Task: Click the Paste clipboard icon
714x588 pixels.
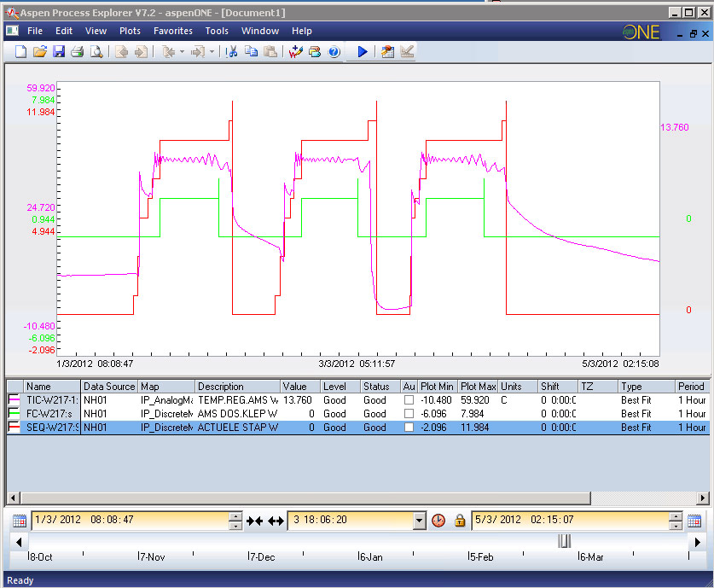Action: tap(270, 51)
